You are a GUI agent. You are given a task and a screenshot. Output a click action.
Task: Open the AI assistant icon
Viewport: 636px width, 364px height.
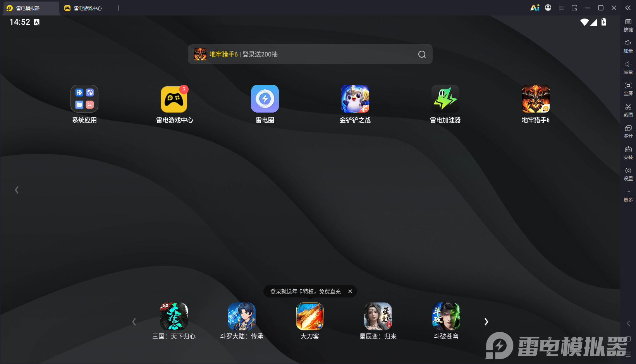click(535, 8)
